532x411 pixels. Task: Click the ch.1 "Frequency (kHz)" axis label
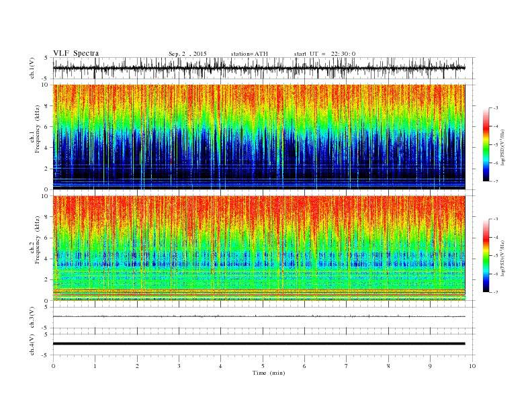[x=38, y=129]
